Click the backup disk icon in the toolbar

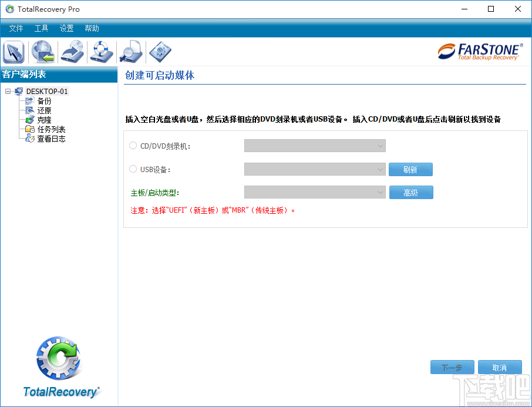pyautogui.click(x=72, y=52)
